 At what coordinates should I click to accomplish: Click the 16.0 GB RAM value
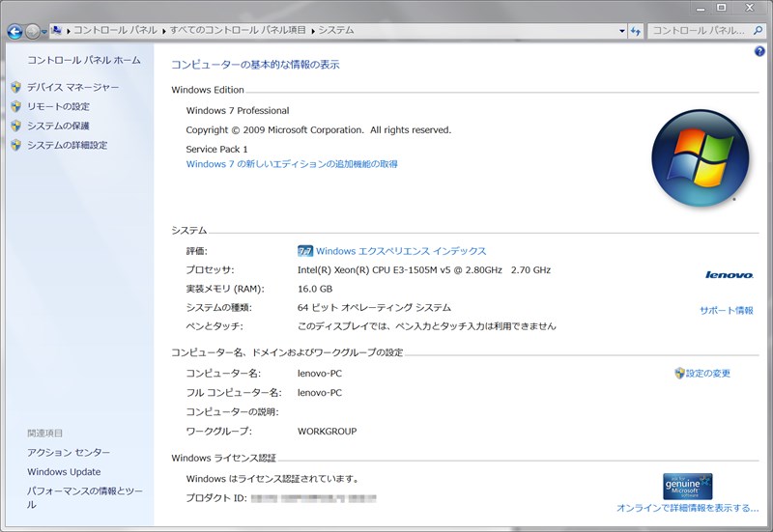click(x=315, y=289)
